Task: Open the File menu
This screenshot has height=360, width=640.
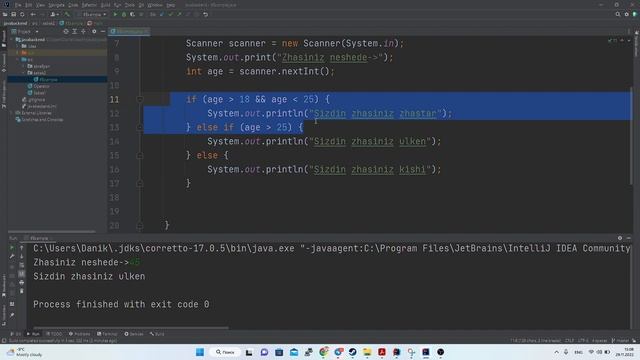Action: [x=18, y=5]
